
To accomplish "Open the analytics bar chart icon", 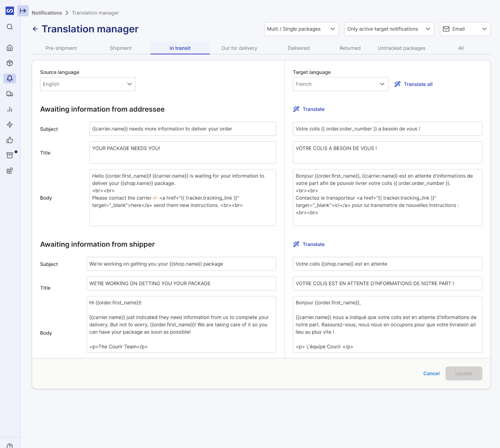I will [x=10, y=109].
